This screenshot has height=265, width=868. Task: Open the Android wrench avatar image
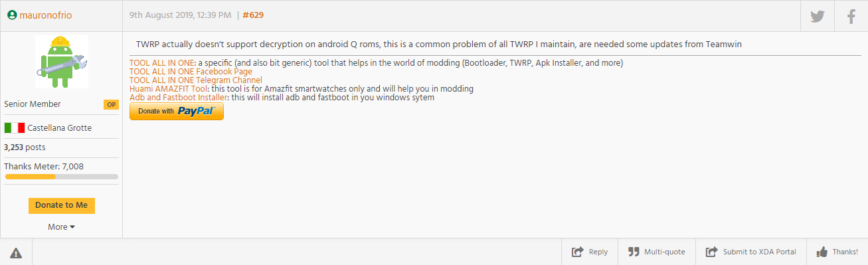coord(62,62)
